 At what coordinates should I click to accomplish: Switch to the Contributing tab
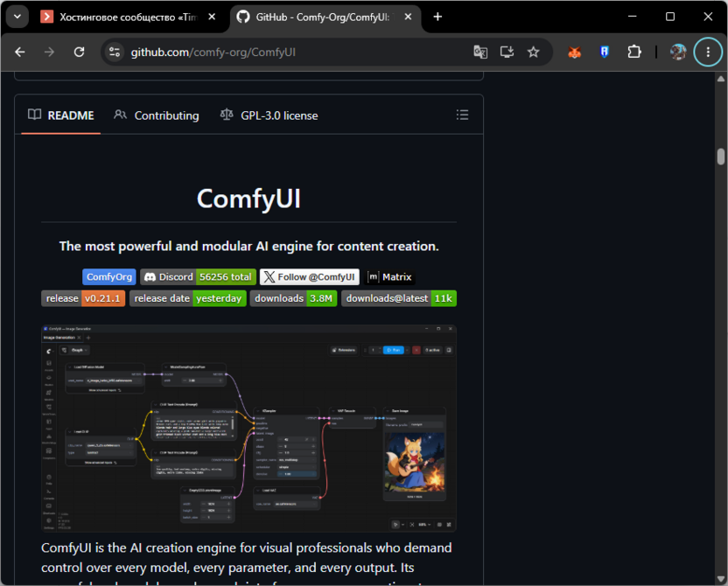pos(157,115)
